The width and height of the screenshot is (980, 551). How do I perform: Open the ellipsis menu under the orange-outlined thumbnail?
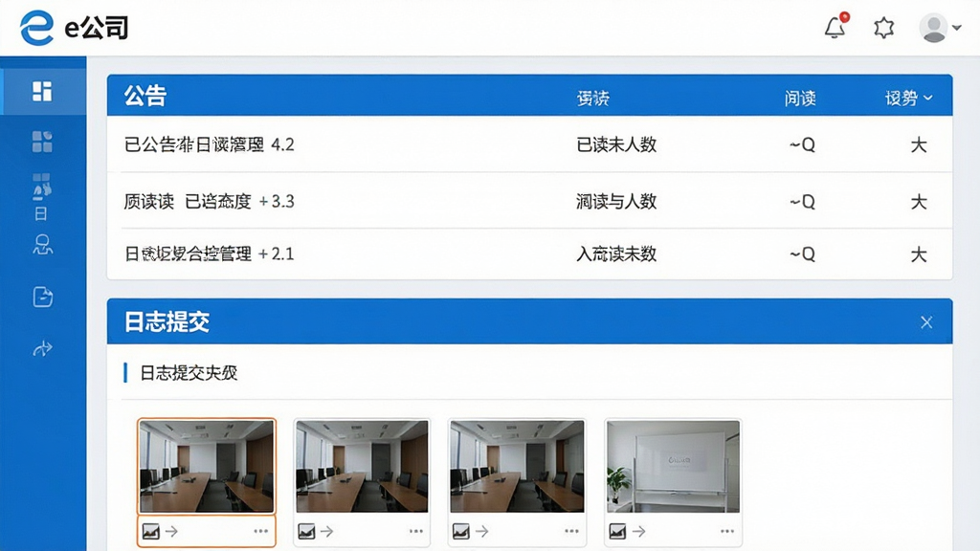pos(260,531)
